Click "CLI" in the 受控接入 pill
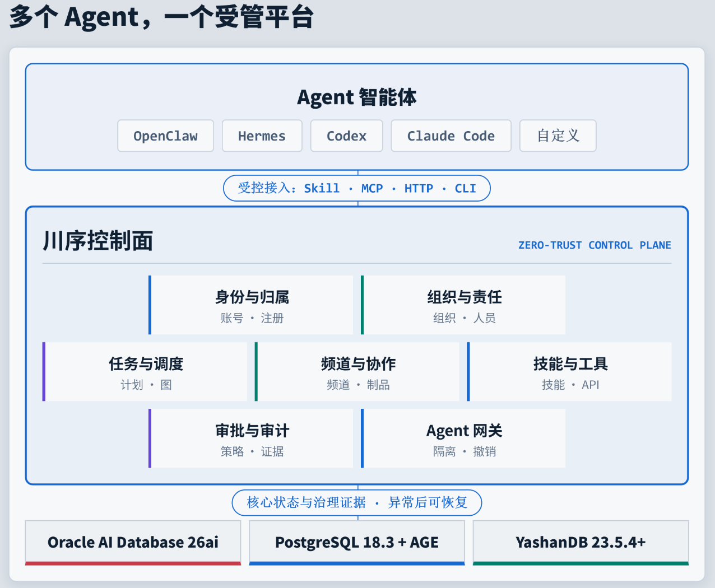715x588 pixels. coord(465,188)
